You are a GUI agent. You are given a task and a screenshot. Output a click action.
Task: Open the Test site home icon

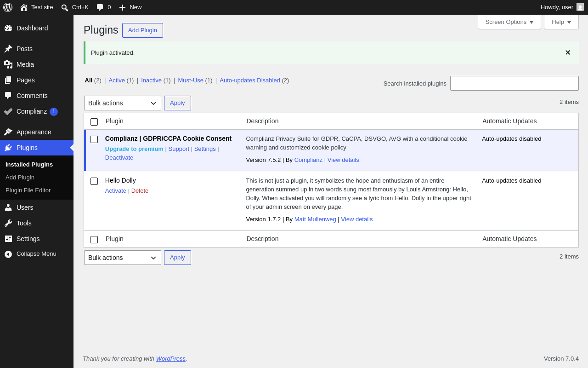pyautogui.click(x=24, y=7)
